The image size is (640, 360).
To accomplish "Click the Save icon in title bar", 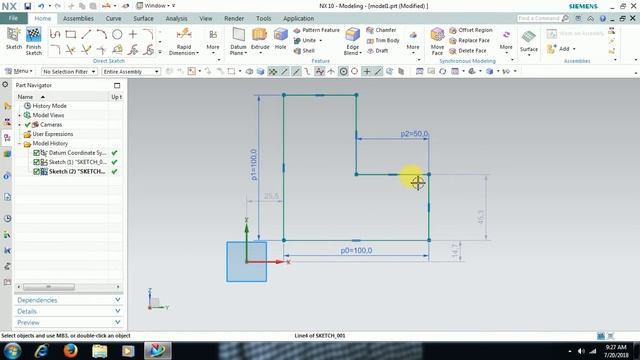I will 27,6.
